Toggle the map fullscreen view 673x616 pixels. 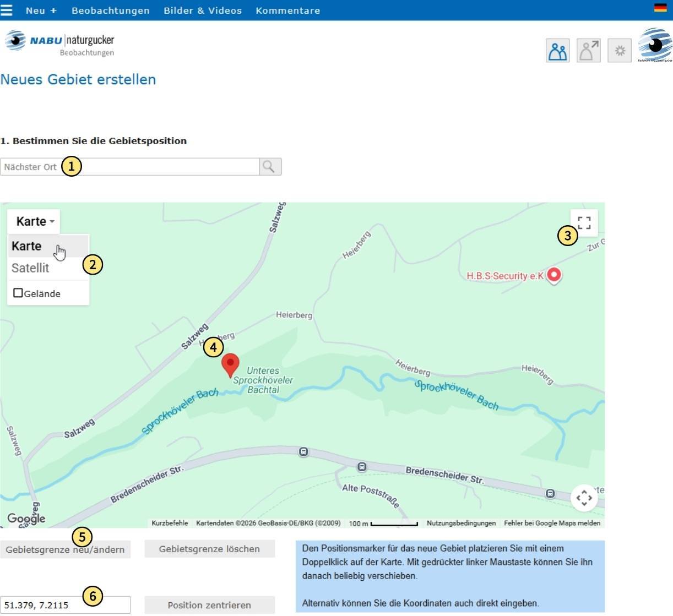(584, 222)
